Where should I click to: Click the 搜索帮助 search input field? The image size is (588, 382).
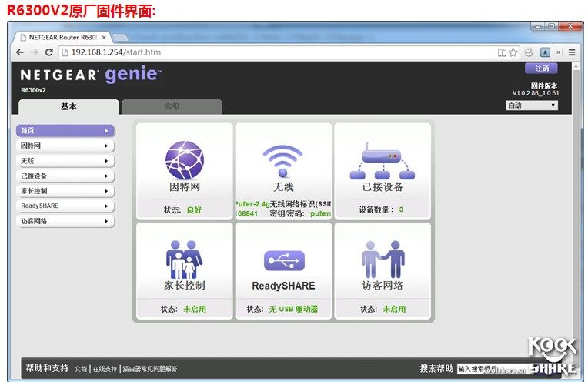point(493,369)
